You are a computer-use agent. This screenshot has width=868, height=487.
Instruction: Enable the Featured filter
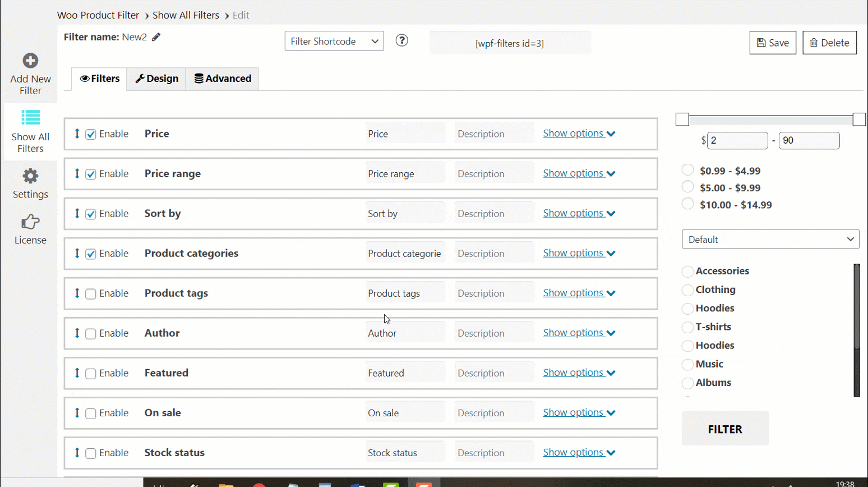click(91, 373)
